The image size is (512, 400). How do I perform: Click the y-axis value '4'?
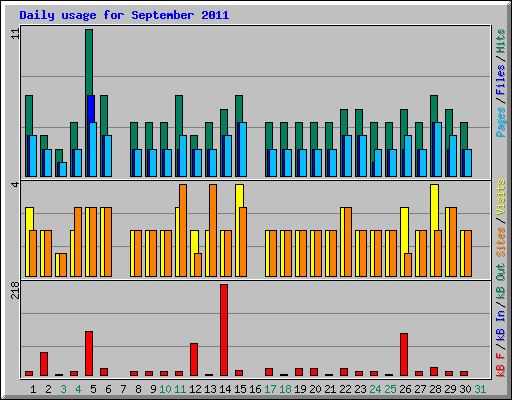pyautogui.click(x=15, y=184)
